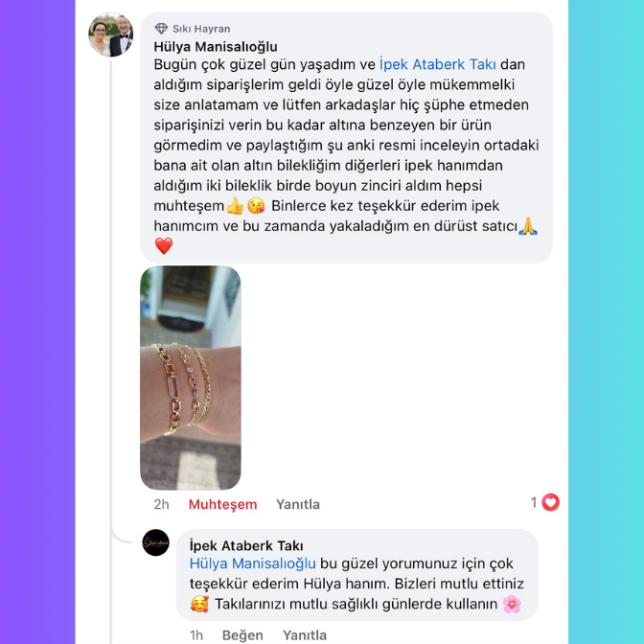Click the thumbs up emoji in comment
This screenshot has width=644, height=644.
[235, 206]
